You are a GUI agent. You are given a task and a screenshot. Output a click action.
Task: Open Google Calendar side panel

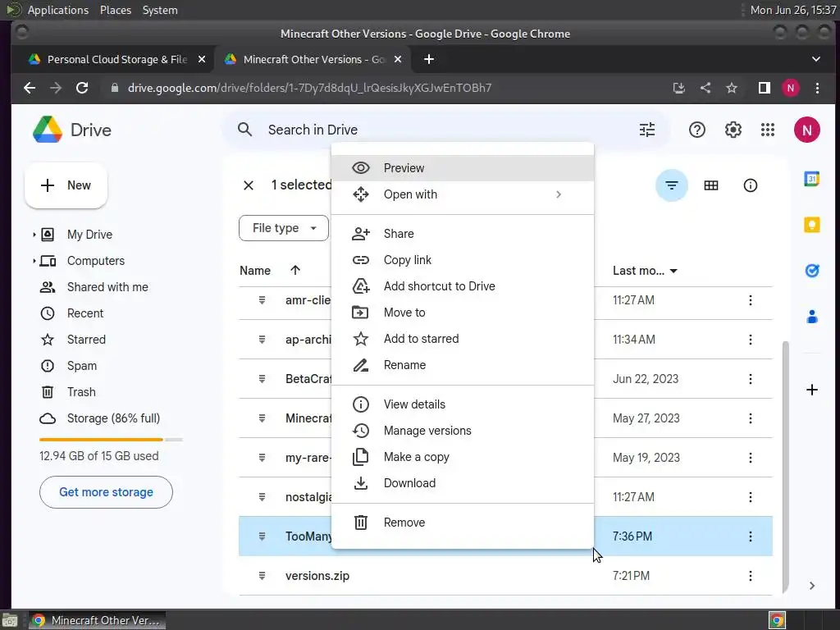811,179
